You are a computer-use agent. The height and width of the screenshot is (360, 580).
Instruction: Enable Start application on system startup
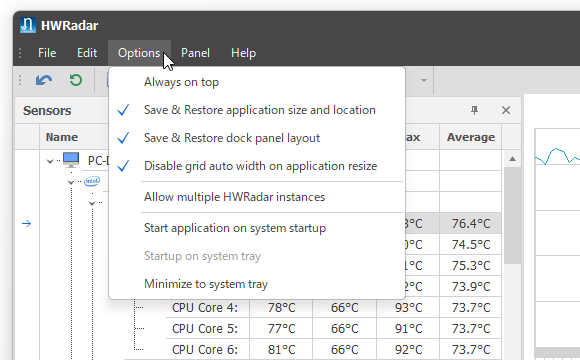[257, 228]
